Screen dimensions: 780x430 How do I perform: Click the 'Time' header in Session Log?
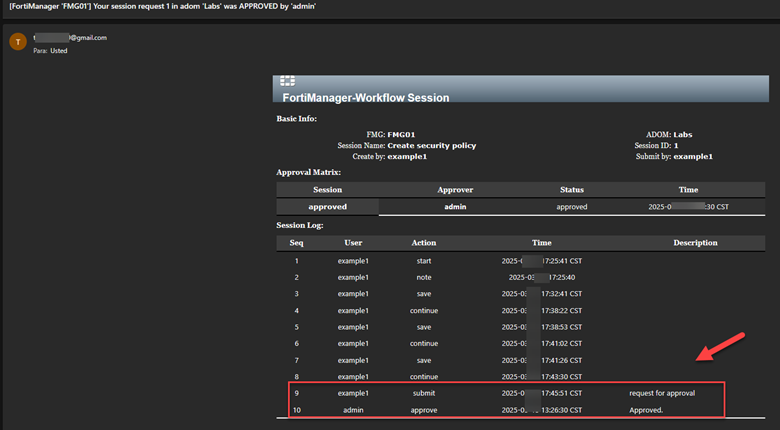(542, 243)
